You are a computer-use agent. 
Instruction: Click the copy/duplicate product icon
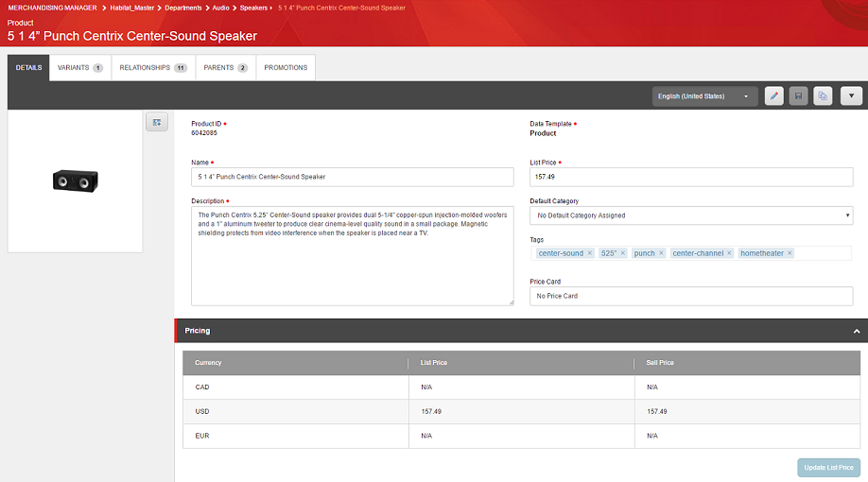point(823,95)
